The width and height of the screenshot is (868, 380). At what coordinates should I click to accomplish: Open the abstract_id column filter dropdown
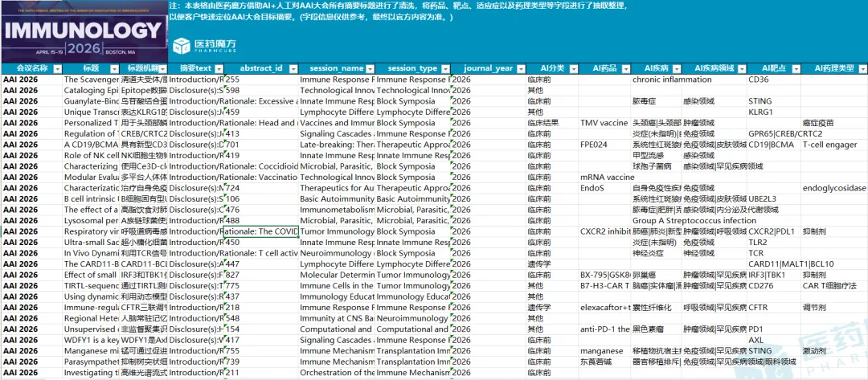293,69
